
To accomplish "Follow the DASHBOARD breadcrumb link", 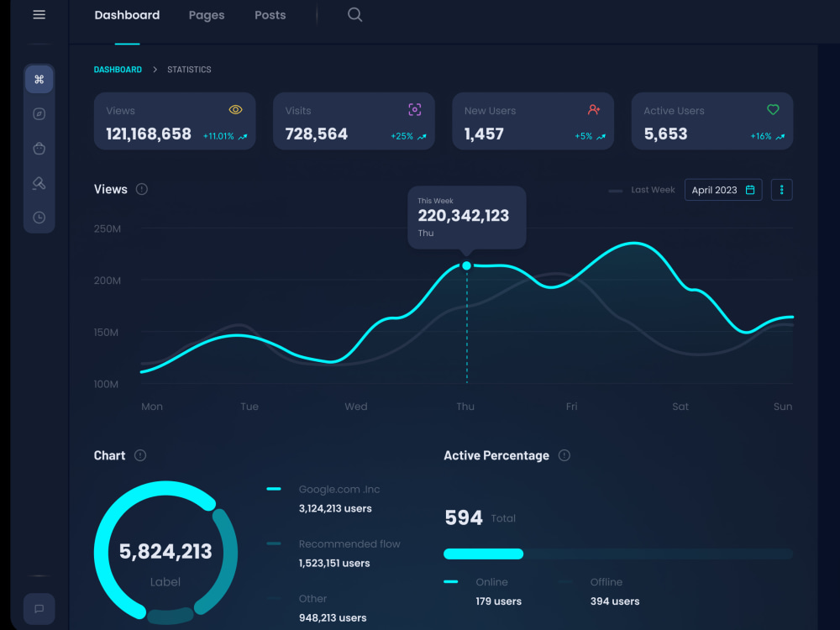I will click(x=118, y=70).
